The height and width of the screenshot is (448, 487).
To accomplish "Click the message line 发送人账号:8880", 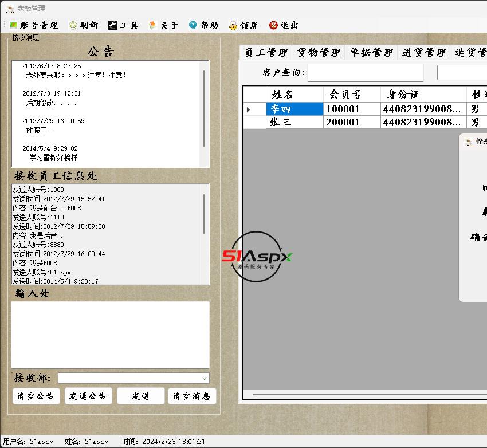I will [x=38, y=245].
